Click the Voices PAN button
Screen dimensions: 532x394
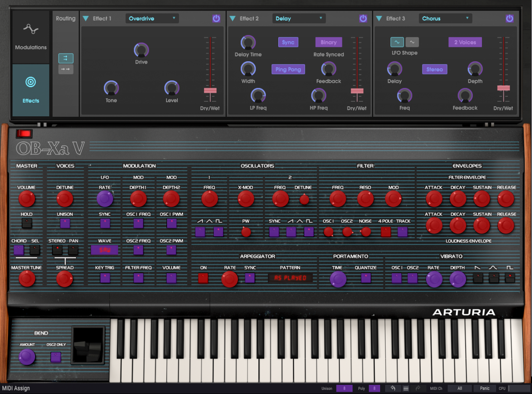73,250
